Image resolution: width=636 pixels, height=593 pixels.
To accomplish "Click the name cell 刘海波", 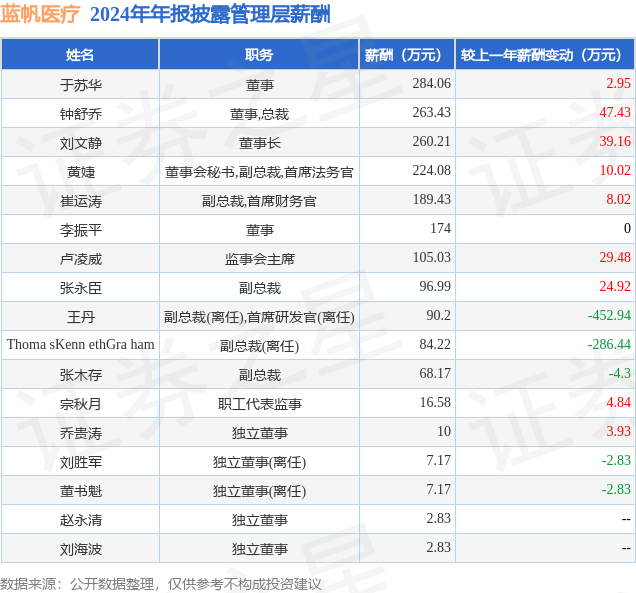I will click(81, 549).
